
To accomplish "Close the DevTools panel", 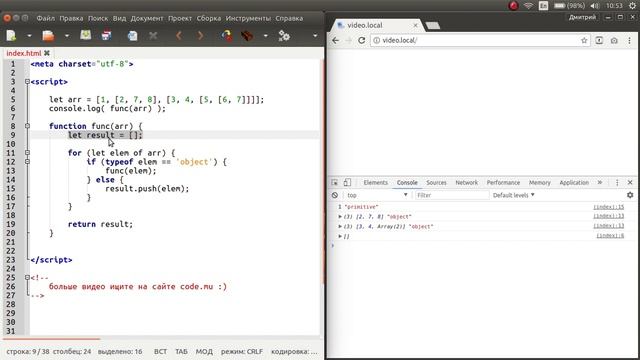I will 630,182.
